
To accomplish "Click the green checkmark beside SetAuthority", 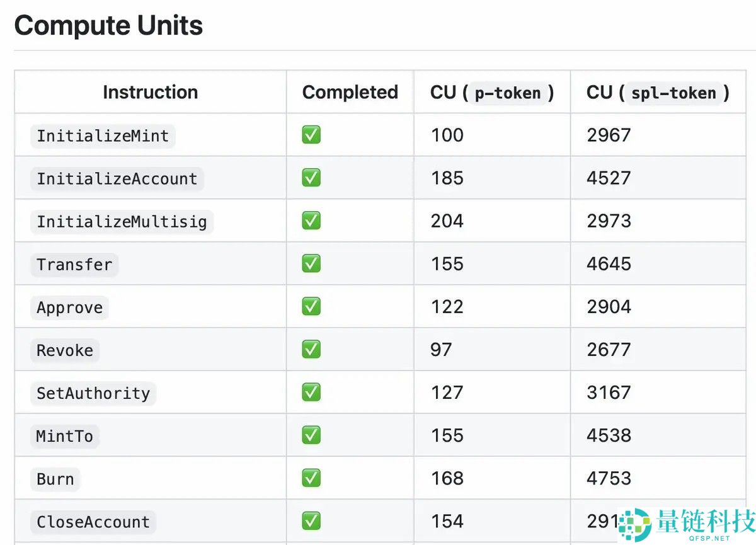I will [311, 392].
